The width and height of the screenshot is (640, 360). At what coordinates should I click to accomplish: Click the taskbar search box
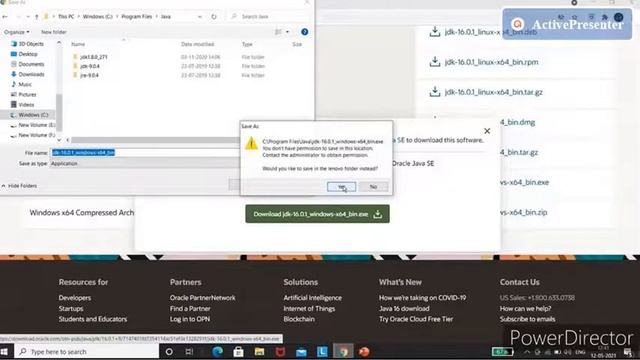click(87, 352)
